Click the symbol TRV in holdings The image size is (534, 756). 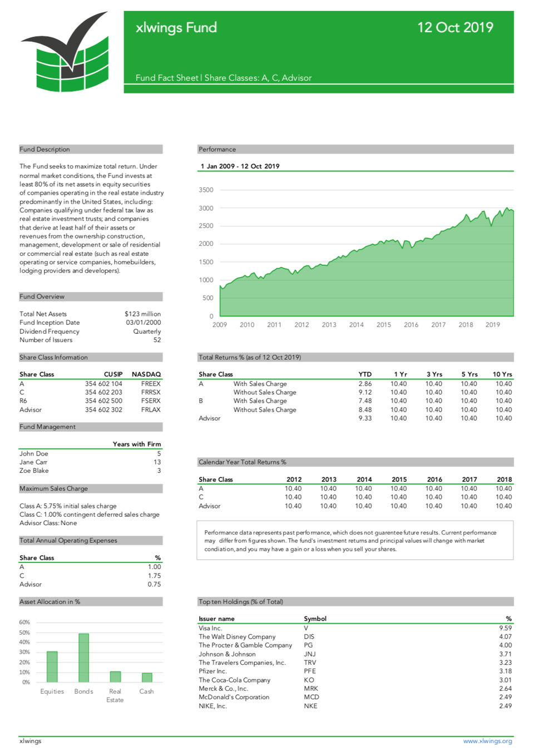(310, 663)
